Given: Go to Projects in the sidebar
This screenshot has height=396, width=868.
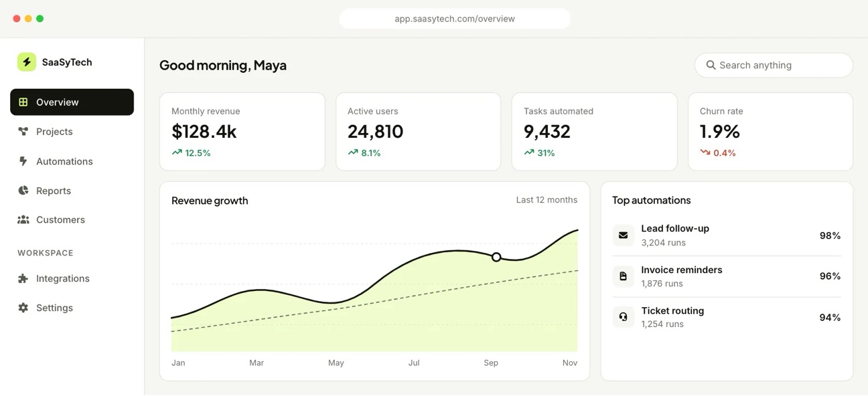Looking at the screenshot, I should tap(72, 132).
